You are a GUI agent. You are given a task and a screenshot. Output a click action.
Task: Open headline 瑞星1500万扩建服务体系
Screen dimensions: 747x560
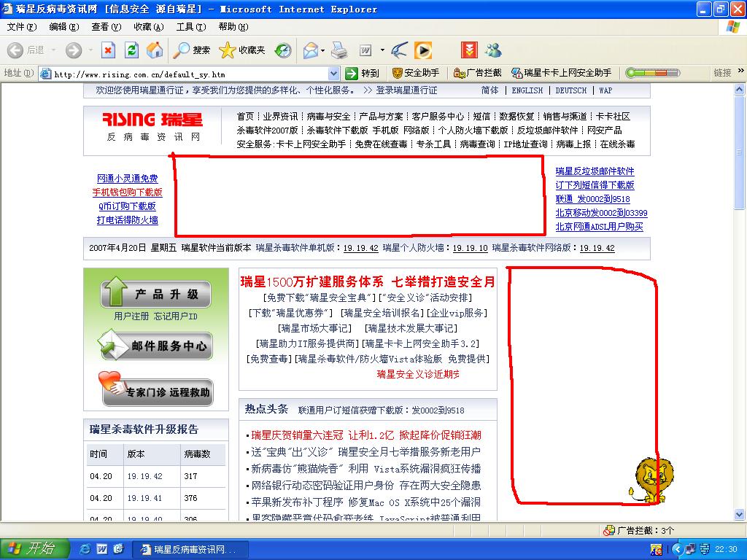tap(311, 282)
